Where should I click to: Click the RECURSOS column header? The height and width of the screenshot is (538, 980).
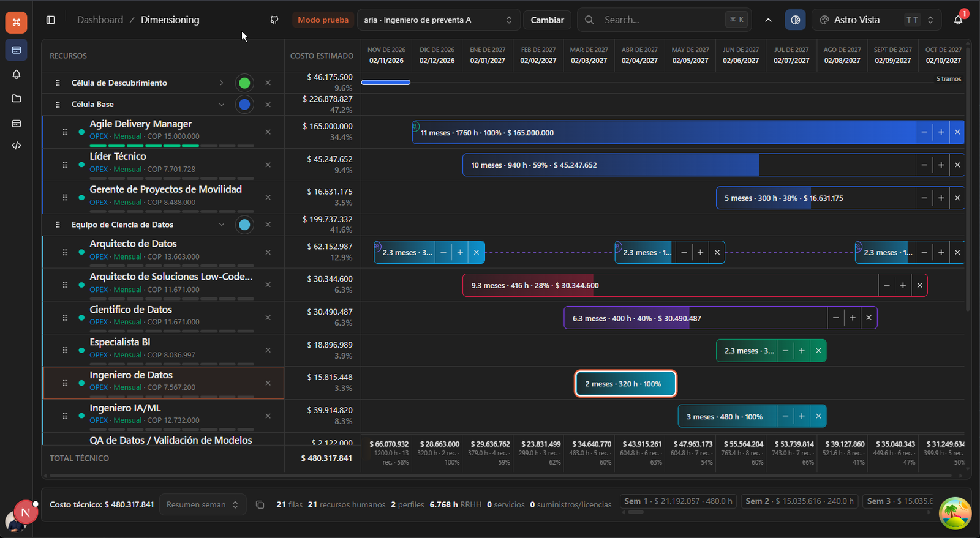click(68, 56)
